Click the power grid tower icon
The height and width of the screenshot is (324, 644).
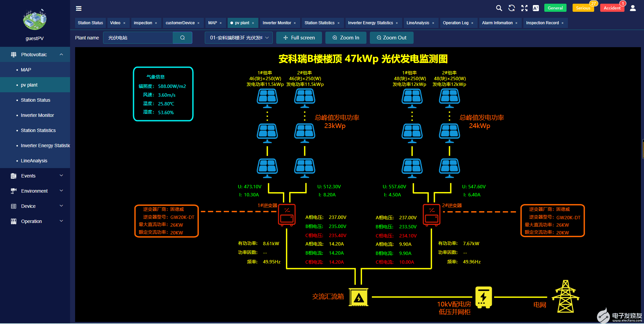pos(566,296)
